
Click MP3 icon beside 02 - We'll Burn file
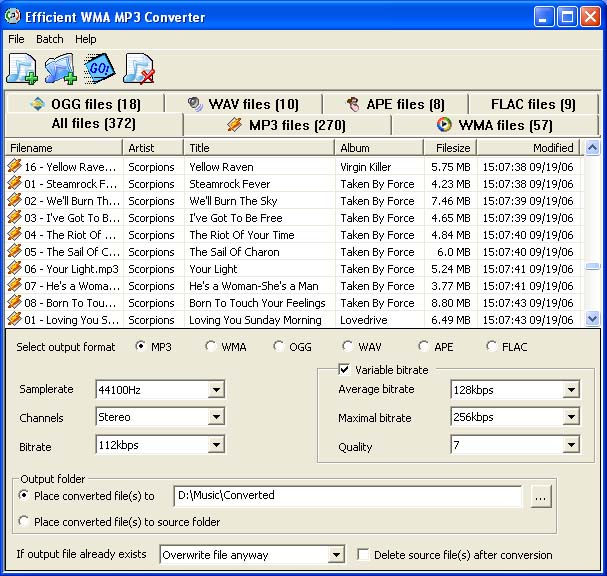[x=14, y=200]
